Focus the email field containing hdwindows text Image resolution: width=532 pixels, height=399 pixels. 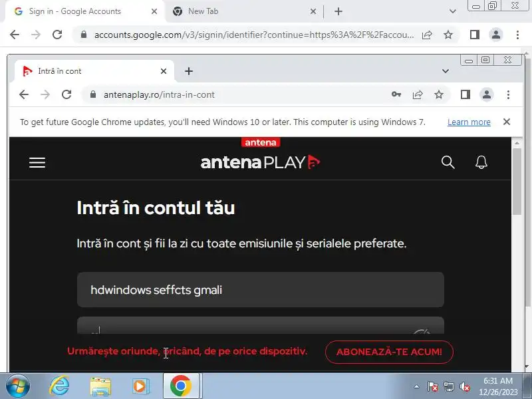click(260, 290)
